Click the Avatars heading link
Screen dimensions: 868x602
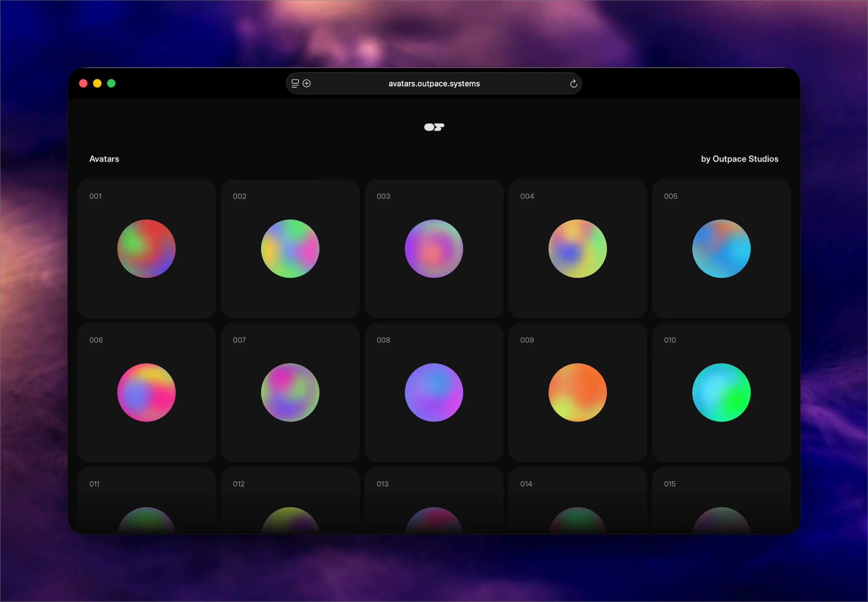coord(104,159)
